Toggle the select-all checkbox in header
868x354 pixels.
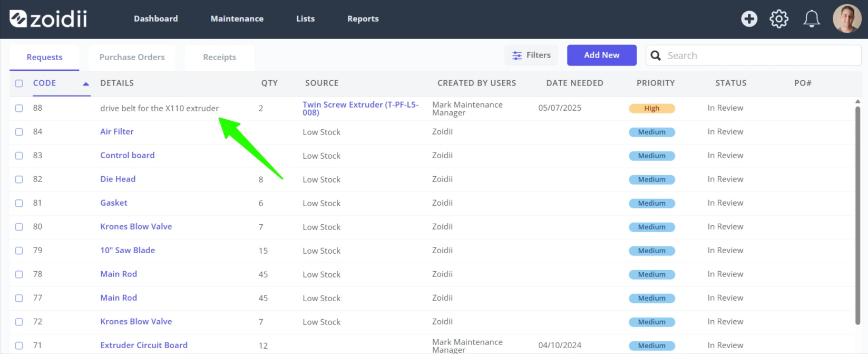[19, 83]
